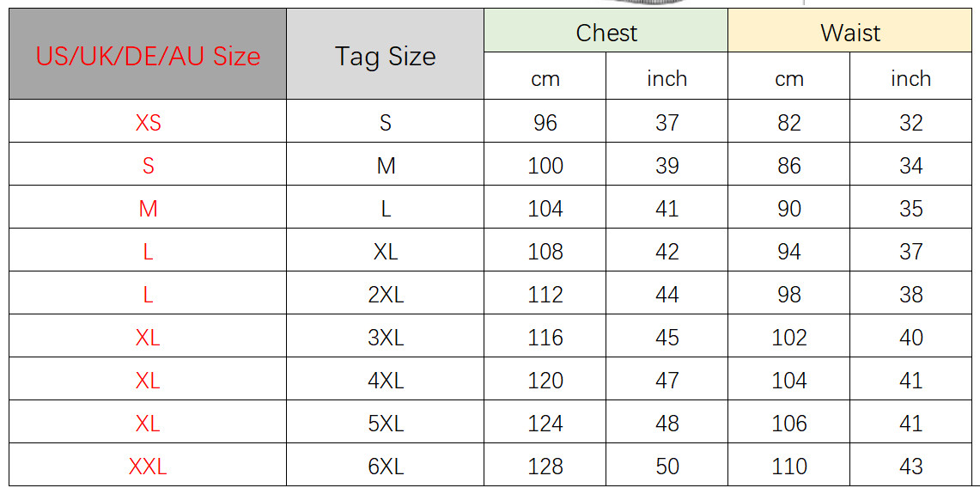Click chest value 112 cm
Image resolution: width=980 pixels, height=494 pixels.
click(545, 293)
